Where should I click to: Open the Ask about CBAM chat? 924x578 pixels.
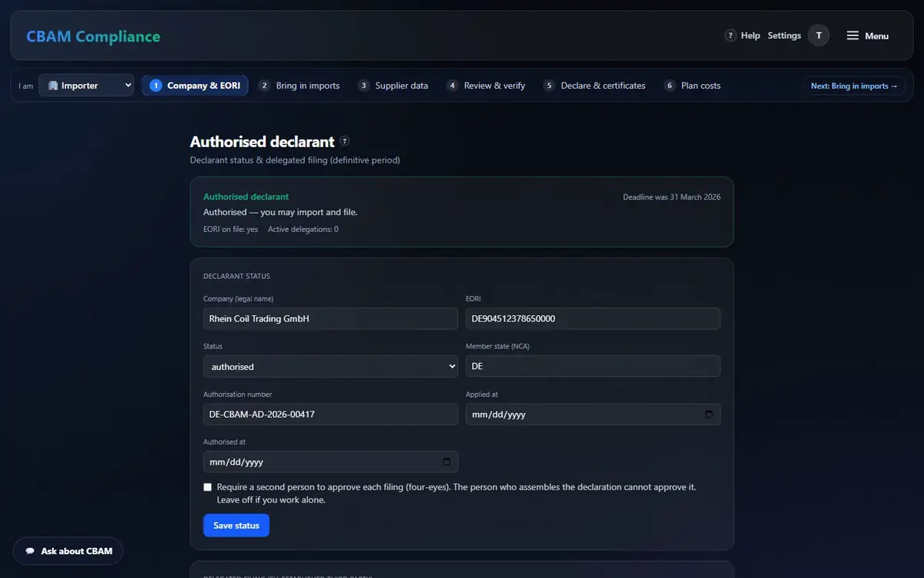point(69,551)
